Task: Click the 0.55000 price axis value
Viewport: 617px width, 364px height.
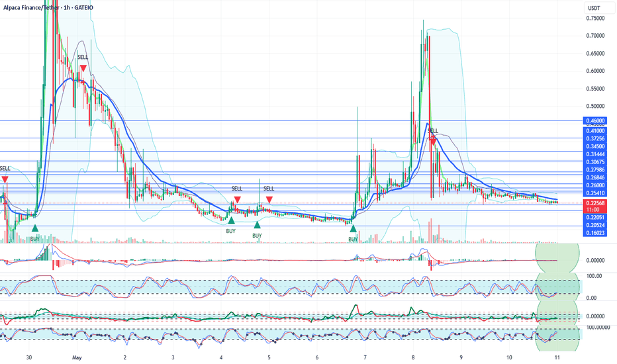Action: coord(595,89)
